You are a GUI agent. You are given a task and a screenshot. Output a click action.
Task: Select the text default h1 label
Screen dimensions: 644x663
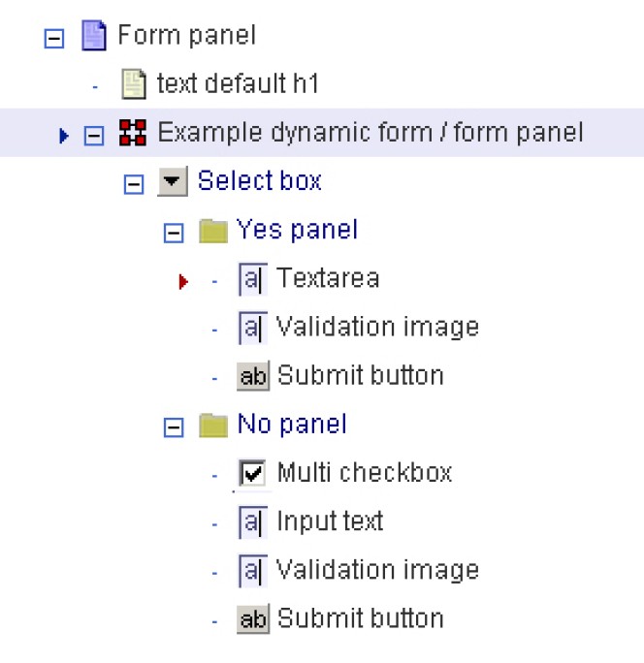click(x=238, y=84)
